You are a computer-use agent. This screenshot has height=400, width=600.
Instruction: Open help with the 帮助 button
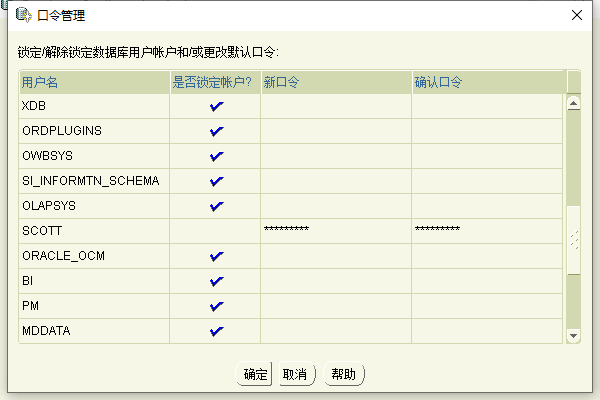coord(343,374)
